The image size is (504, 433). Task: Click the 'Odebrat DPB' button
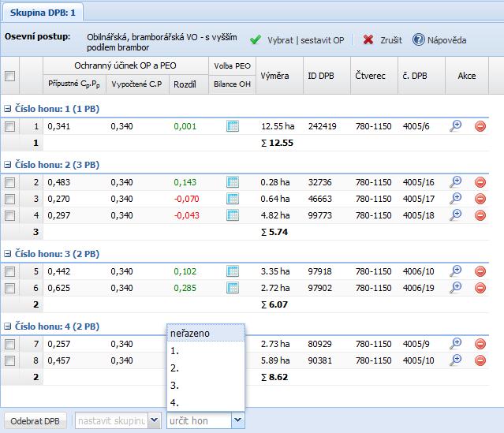tap(35, 421)
